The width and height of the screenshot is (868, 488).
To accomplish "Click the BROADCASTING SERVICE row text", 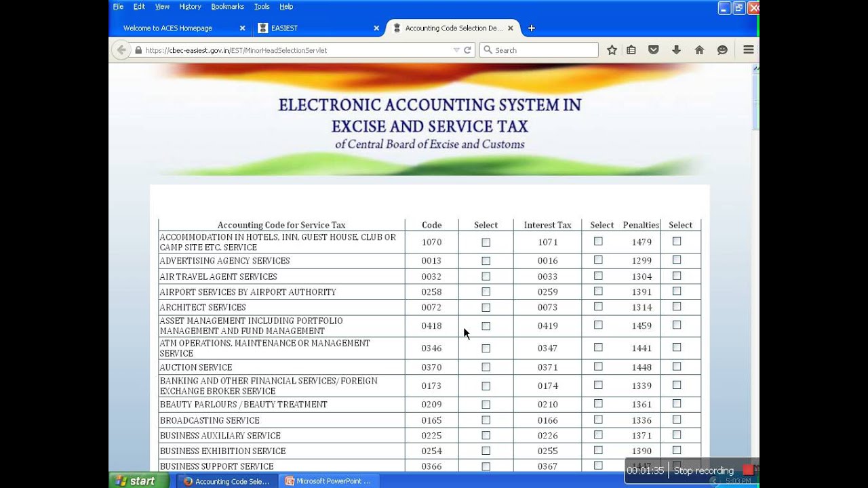I will click(x=210, y=420).
